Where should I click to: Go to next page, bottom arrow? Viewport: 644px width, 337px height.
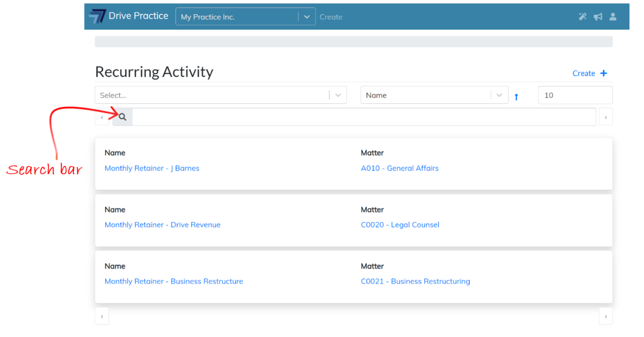click(606, 316)
